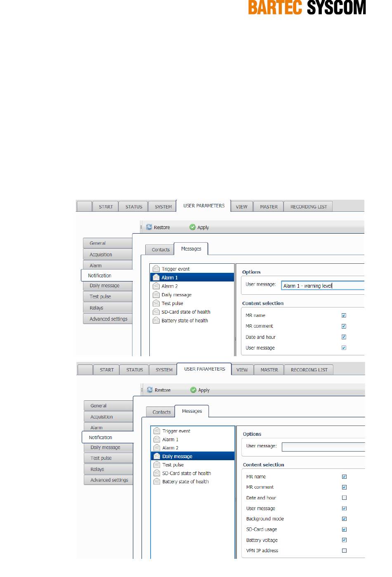Click Battery state of health icon, lower screenshot
The width and height of the screenshot is (392, 577).
coord(157,482)
